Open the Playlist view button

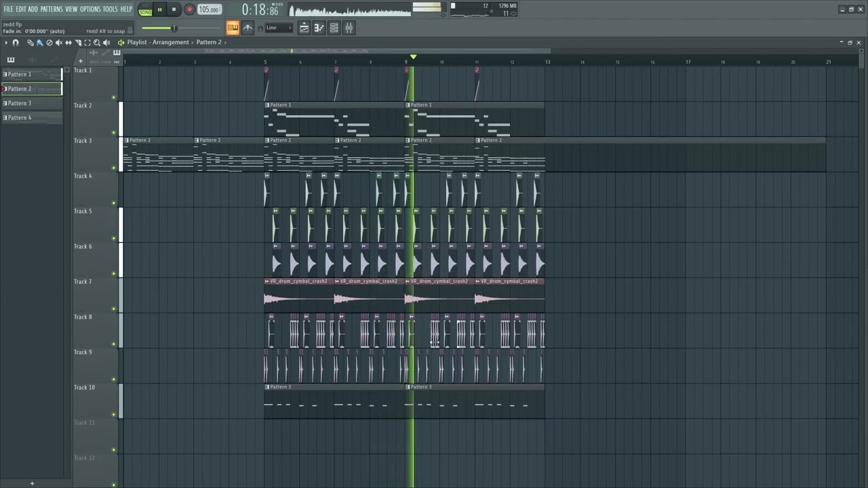coord(304,28)
